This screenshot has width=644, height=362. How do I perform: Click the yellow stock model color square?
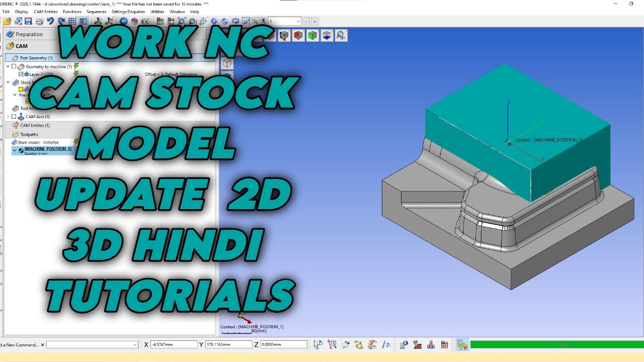21,89
